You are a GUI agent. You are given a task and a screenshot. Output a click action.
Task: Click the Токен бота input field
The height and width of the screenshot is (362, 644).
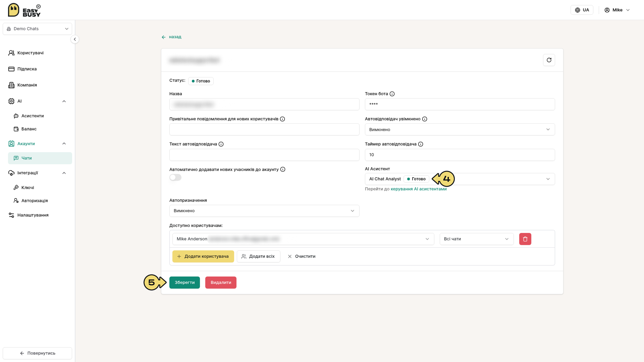[x=460, y=104]
